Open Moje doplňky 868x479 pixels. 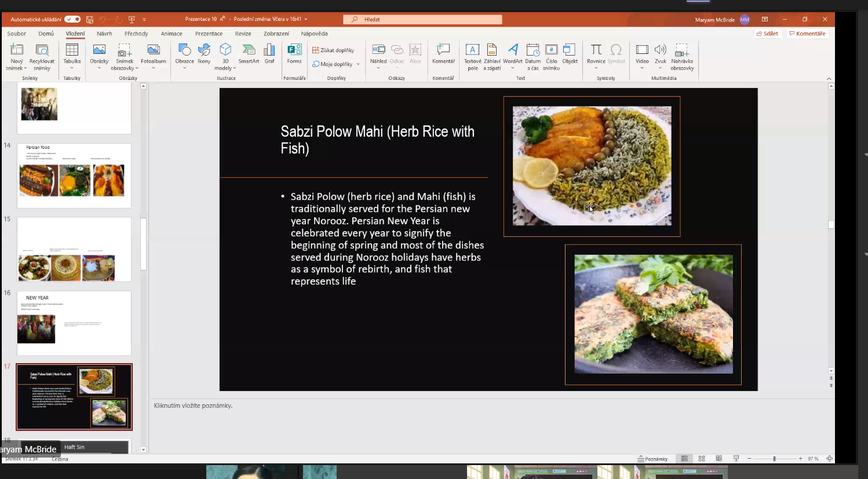tap(333, 64)
